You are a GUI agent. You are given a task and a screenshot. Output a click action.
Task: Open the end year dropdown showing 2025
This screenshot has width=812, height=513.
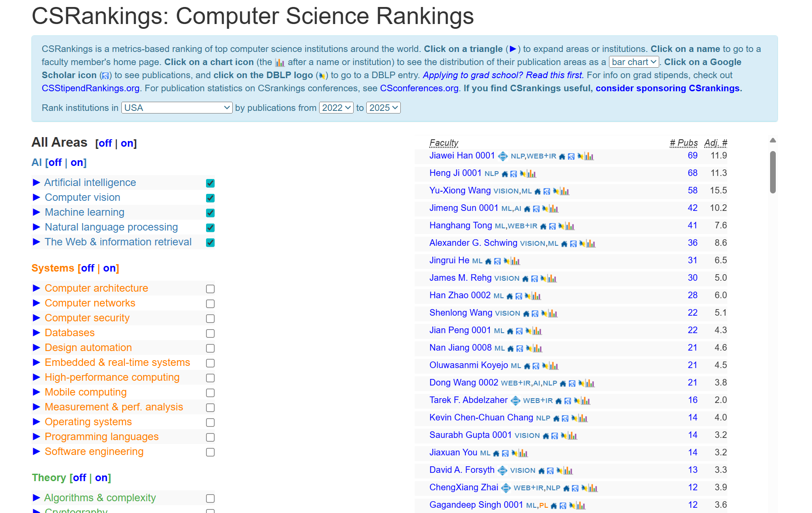click(x=383, y=108)
